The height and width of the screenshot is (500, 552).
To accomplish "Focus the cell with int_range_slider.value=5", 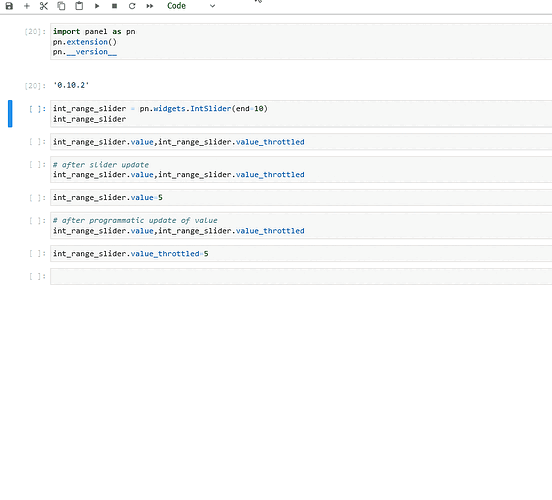I will pos(301,198).
